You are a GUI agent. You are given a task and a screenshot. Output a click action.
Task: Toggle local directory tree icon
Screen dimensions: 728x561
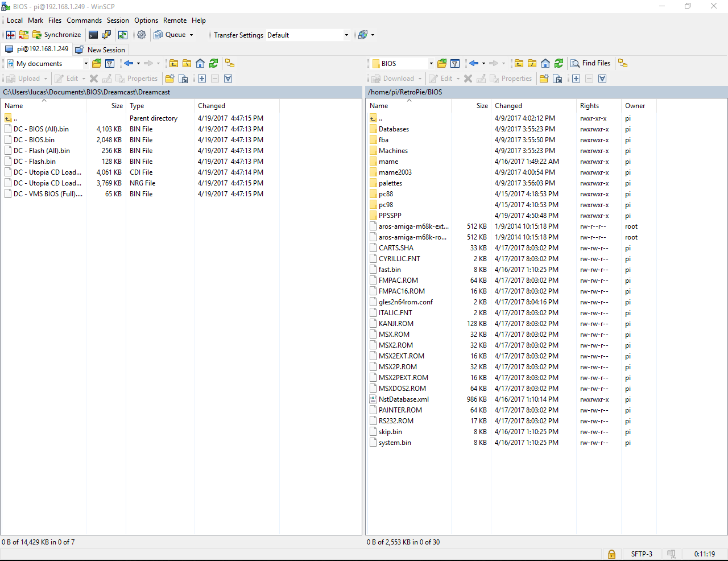230,63
